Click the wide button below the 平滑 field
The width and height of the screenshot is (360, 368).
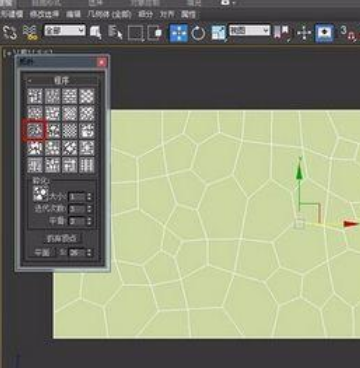(62, 238)
